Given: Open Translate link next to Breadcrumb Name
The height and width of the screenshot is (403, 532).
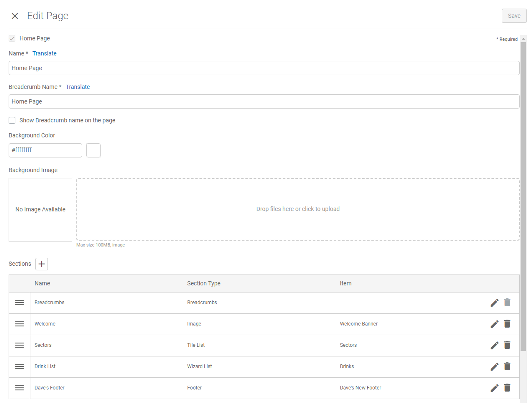Looking at the screenshot, I should 78,87.
